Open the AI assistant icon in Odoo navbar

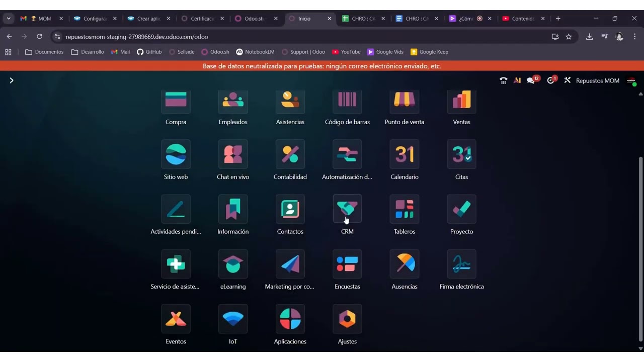pyautogui.click(x=517, y=80)
